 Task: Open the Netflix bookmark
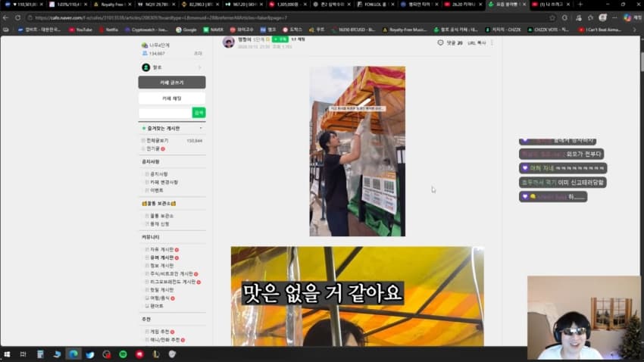(x=109, y=30)
